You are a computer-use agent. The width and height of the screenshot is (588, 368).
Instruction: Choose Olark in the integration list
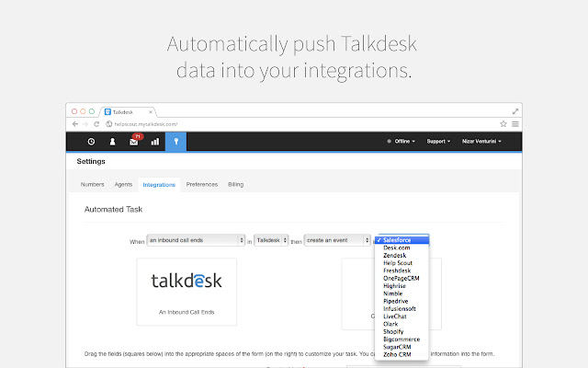click(x=401, y=324)
